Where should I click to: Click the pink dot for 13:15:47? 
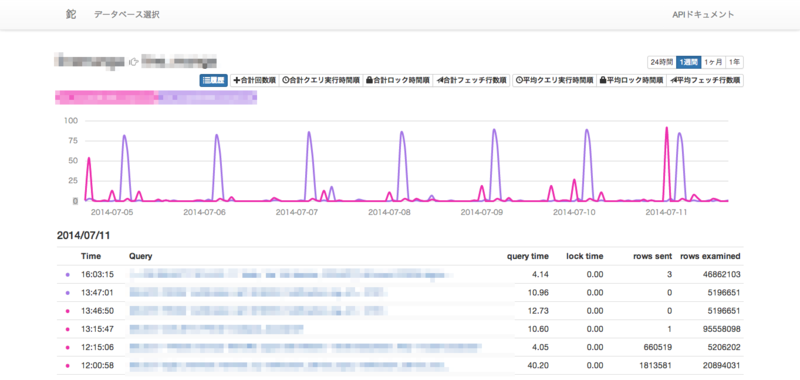[x=68, y=329]
